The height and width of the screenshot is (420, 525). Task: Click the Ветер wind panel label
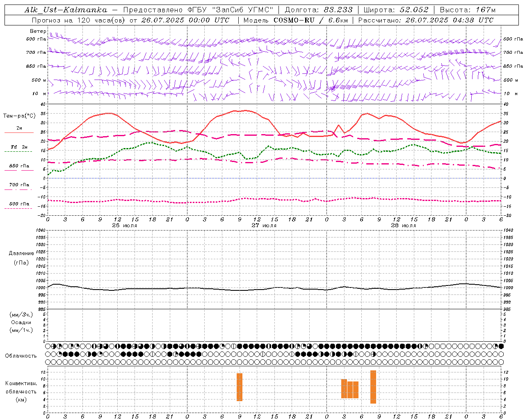coord(38,31)
